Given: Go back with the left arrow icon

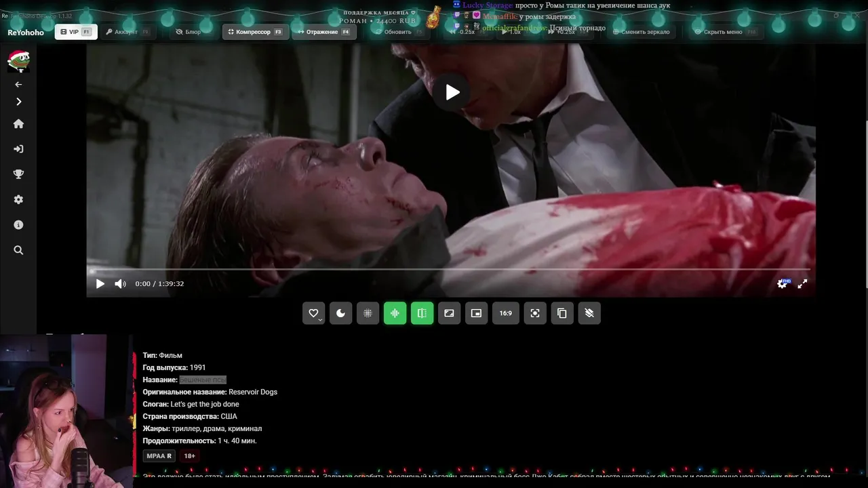Looking at the screenshot, I should 18,85.
